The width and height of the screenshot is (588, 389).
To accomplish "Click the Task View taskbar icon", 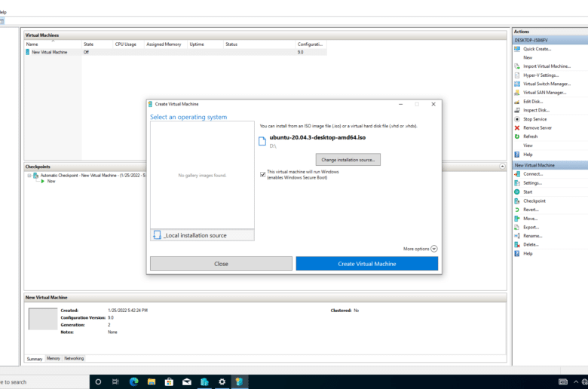I will pos(115,382).
